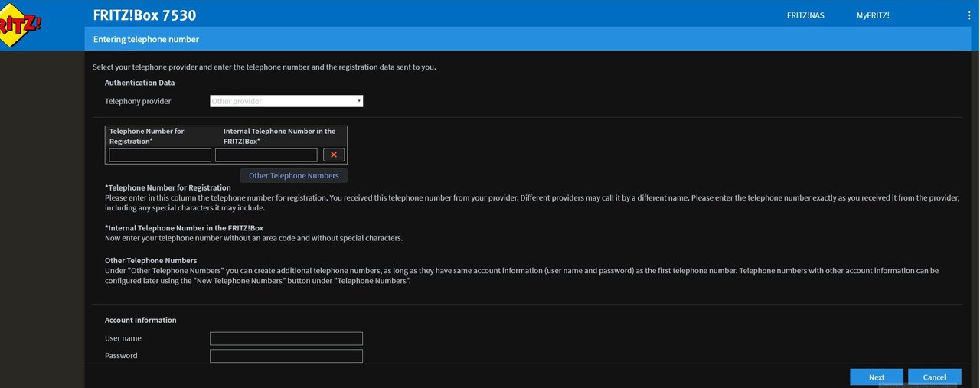Click the bold Other Telephone Numbers help heading
The height and width of the screenshot is (388, 980).
(151, 261)
